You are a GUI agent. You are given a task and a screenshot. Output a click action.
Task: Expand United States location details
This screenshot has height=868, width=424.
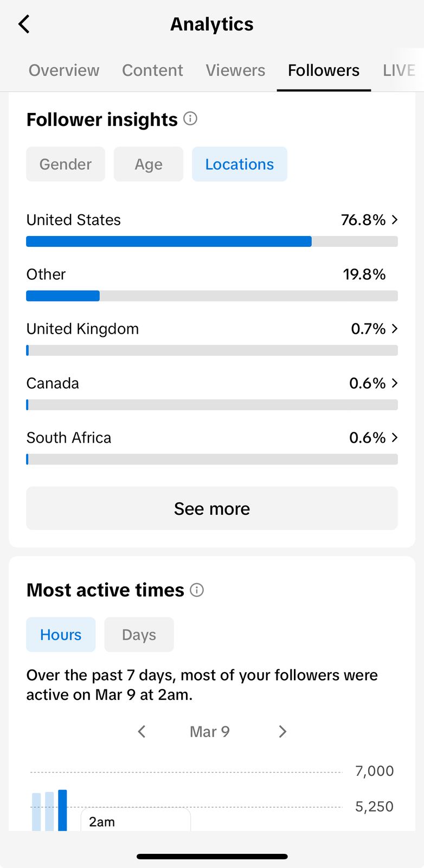[x=394, y=220]
